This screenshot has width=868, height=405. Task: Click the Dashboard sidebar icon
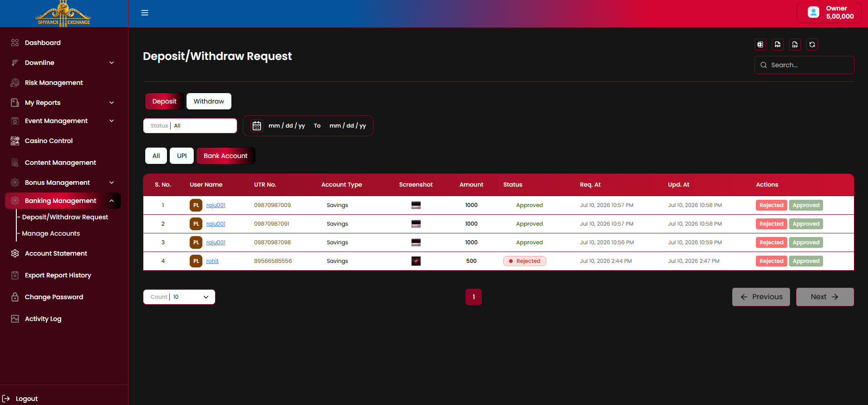click(x=15, y=43)
